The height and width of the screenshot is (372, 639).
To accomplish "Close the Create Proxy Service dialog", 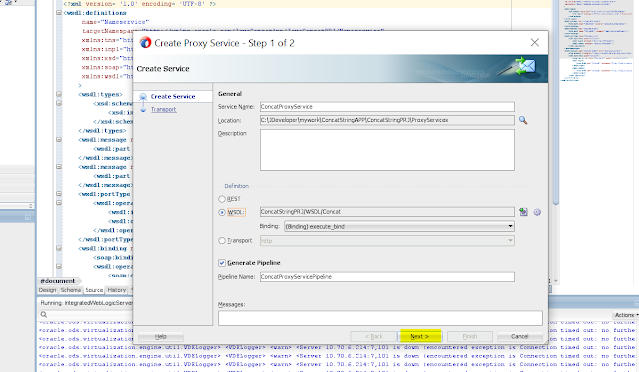I will (x=535, y=42).
